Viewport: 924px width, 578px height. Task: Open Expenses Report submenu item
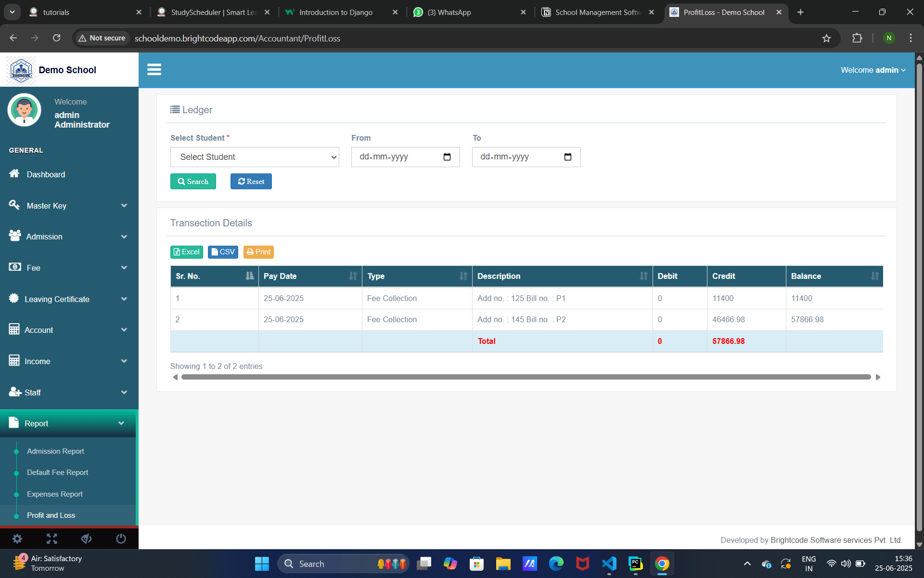(x=54, y=494)
